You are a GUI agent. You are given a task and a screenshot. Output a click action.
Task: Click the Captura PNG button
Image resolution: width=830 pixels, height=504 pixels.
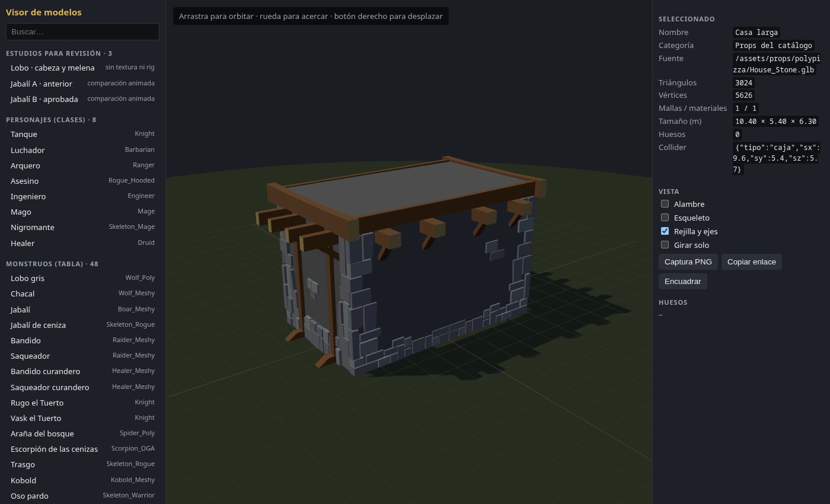tap(688, 261)
